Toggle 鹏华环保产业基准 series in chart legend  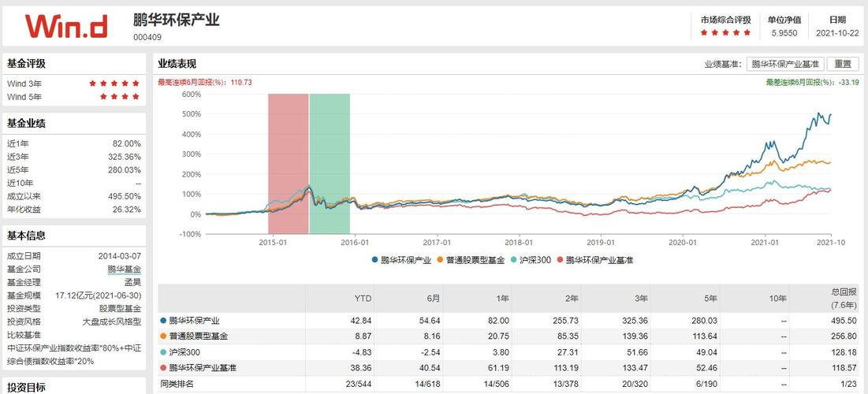tap(594, 259)
